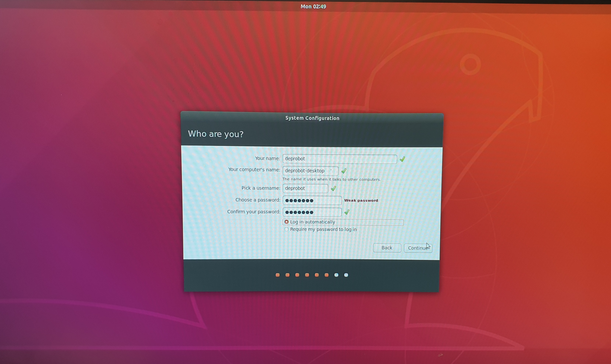Focus the Confirm your password field
Image resolution: width=611 pixels, height=364 pixels.
[x=312, y=212]
